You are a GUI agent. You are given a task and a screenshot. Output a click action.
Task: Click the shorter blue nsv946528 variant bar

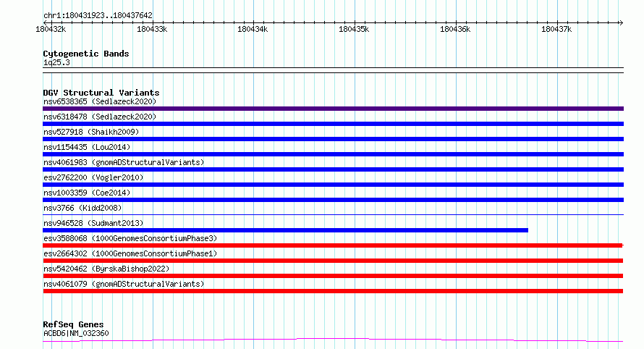coord(285,230)
